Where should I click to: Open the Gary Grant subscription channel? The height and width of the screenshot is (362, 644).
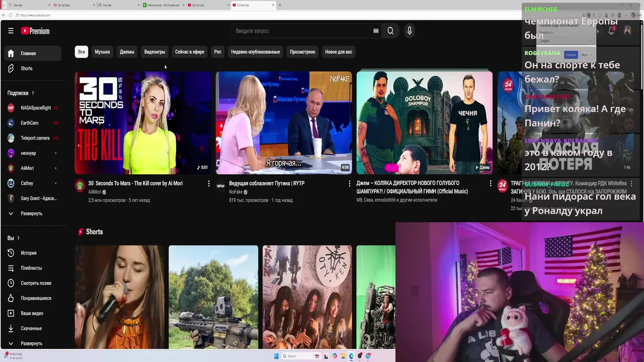pyautogui.click(x=33, y=198)
